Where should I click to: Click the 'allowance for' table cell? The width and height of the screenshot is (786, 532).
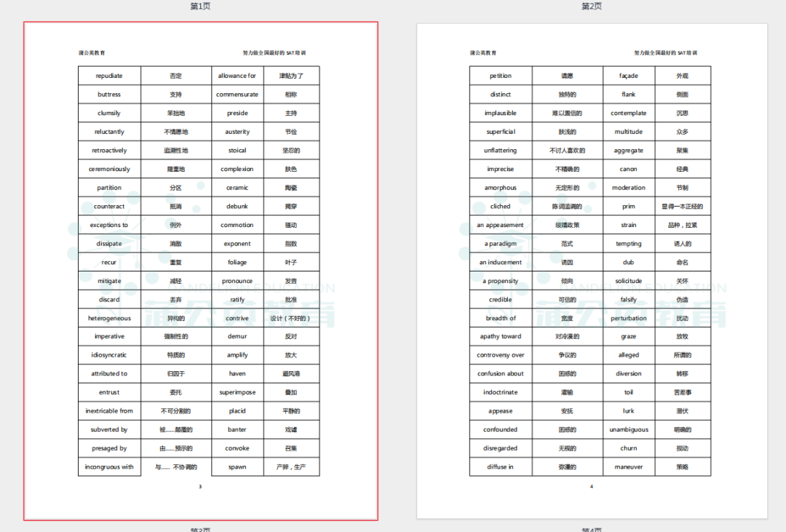[237, 76]
